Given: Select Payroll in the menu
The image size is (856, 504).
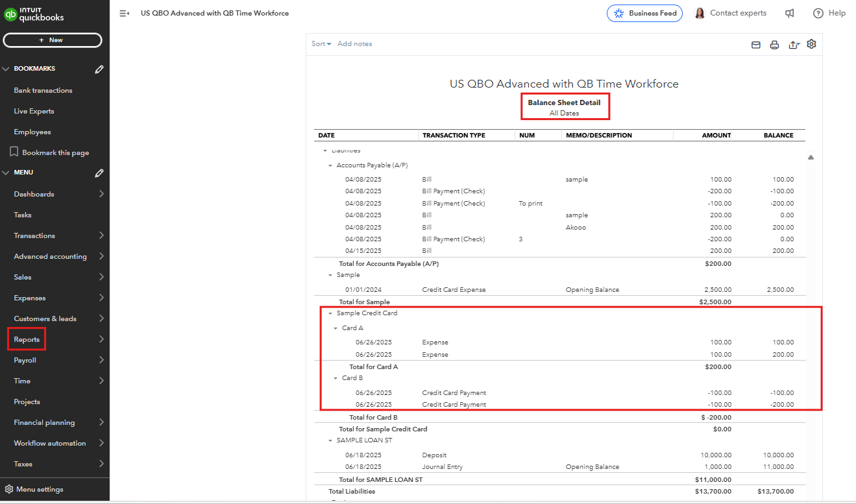Looking at the screenshot, I should tap(25, 360).
